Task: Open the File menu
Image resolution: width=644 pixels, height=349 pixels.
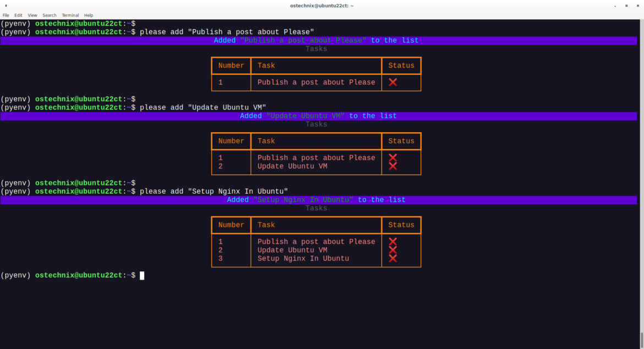Action: (6, 15)
